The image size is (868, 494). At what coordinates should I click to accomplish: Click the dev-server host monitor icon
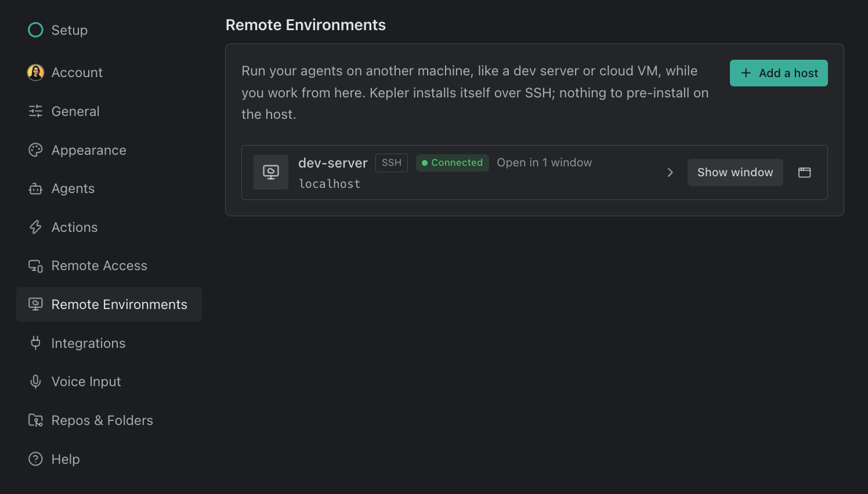(x=271, y=172)
